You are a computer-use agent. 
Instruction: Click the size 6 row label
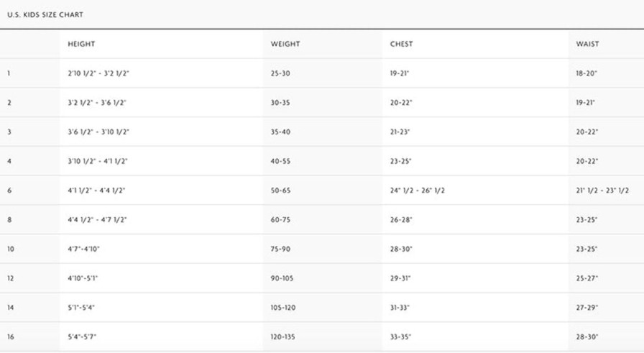coord(9,191)
